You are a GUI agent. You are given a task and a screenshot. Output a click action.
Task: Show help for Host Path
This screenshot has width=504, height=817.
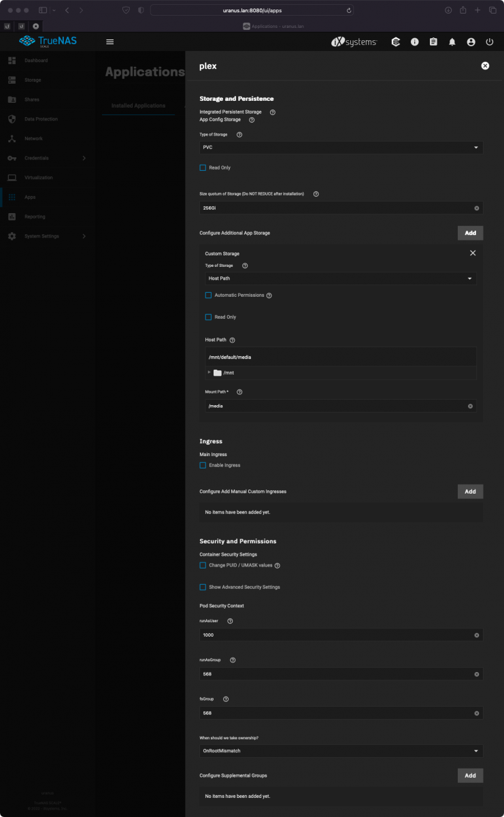click(x=233, y=340)
